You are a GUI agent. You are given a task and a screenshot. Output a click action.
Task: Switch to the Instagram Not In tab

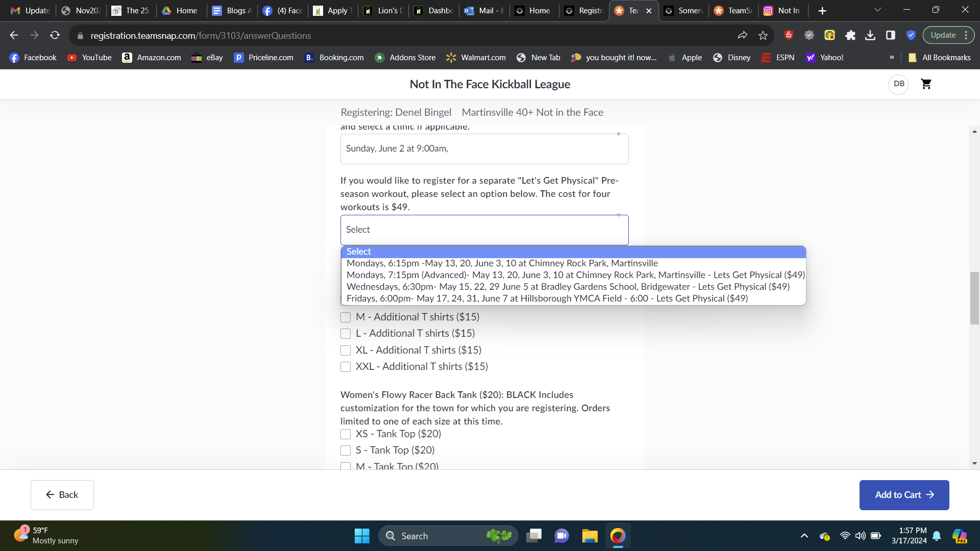click(781, 11)
